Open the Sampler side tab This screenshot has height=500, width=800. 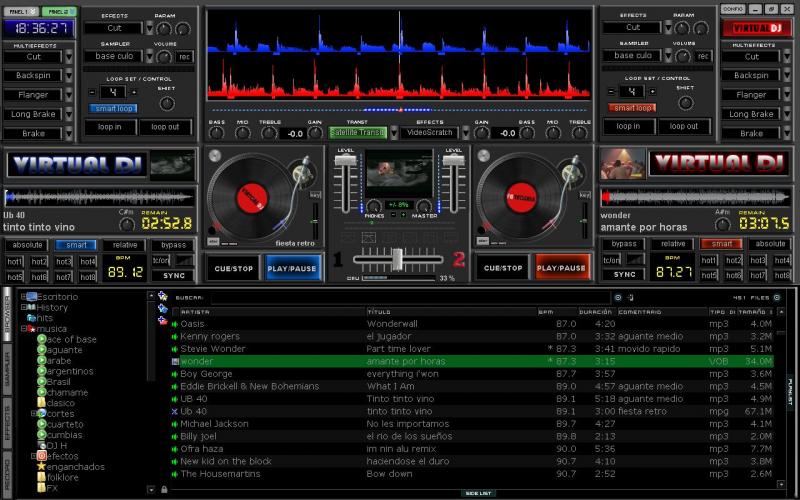[x=7, y=369]
